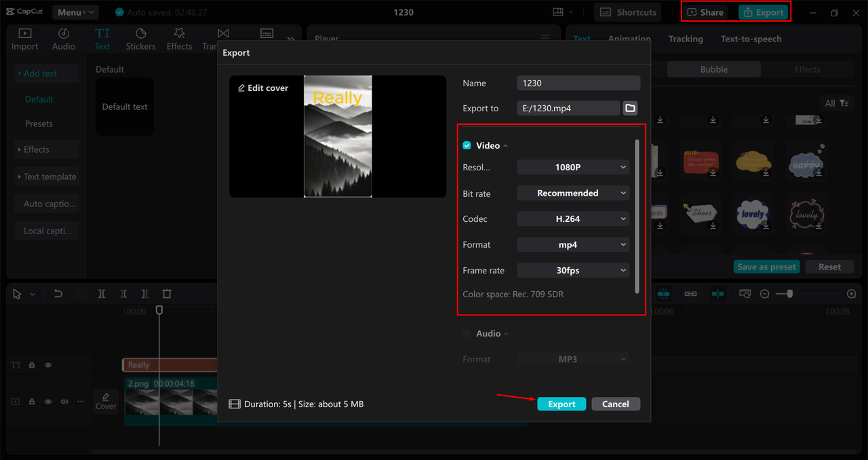Open the Codec H.264 dropdown
This screenshot has width=868, height=460.
coord(573,219)
